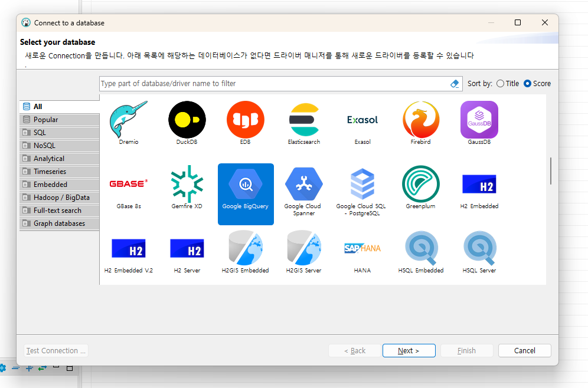Click the Test Connection button
588x388 pixels.
[56, 350]
